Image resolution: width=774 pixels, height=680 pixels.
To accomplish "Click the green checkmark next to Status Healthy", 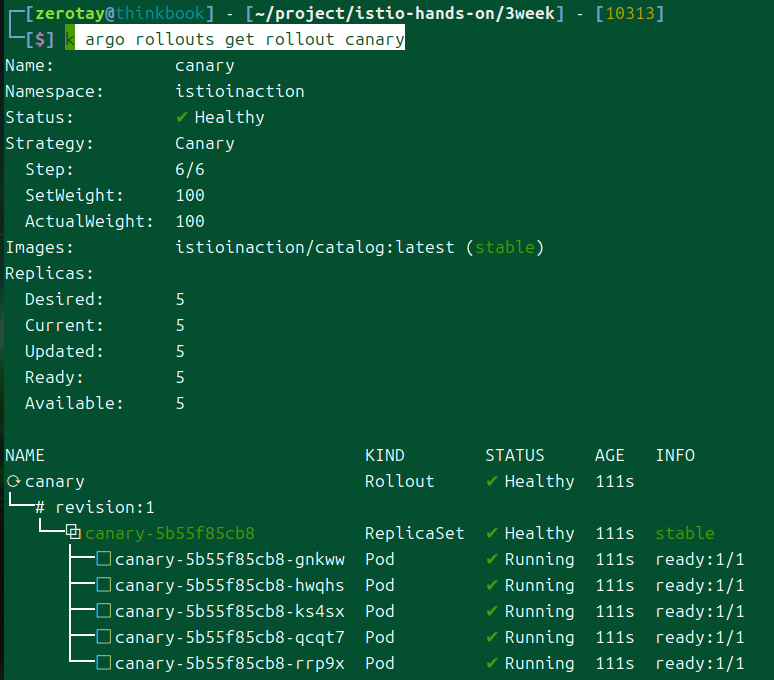I will (x=182, y=117).
